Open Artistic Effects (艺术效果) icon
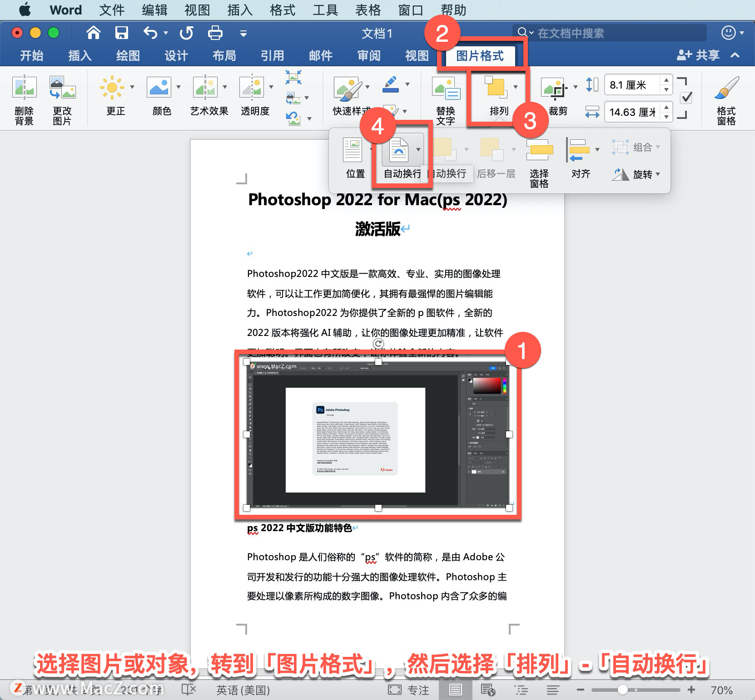Viewport: 755px width, 700px height. 205,87
